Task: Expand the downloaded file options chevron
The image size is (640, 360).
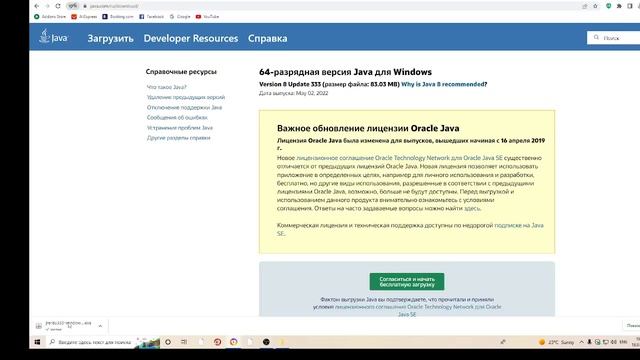Action: (x=100, y=326)
